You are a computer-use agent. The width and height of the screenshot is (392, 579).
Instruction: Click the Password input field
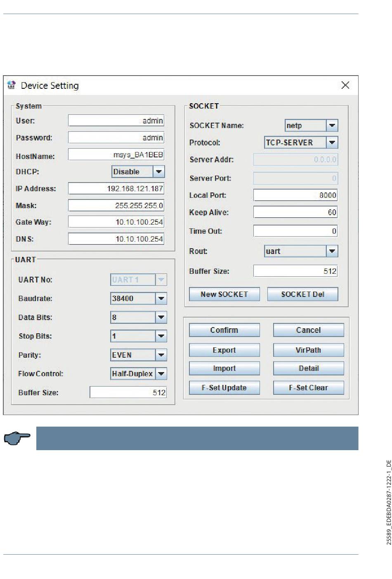tap(116, 138)
